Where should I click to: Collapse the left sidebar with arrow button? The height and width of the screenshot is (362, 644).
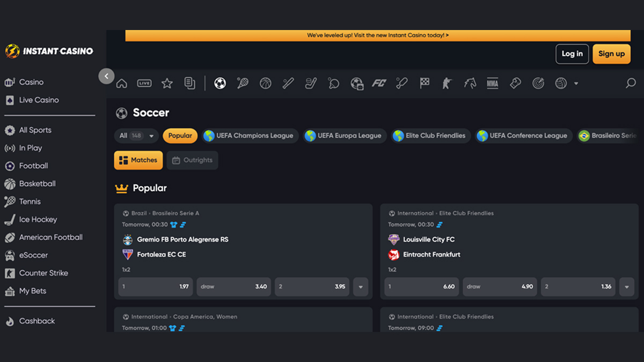click(106, 76)
